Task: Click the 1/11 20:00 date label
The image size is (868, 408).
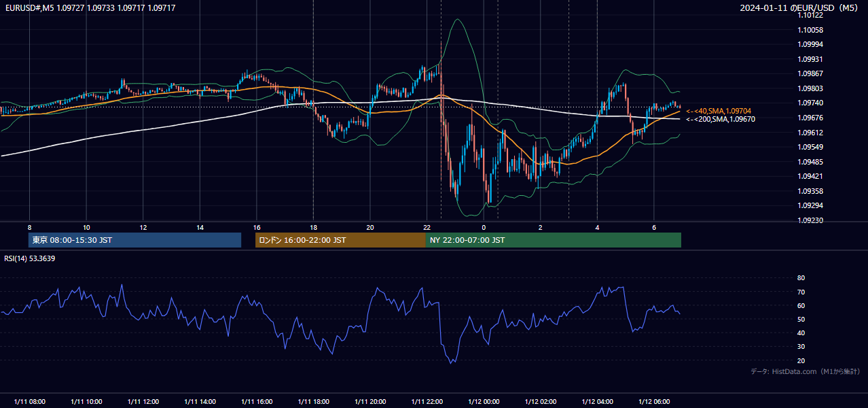Action: (370, 402)
